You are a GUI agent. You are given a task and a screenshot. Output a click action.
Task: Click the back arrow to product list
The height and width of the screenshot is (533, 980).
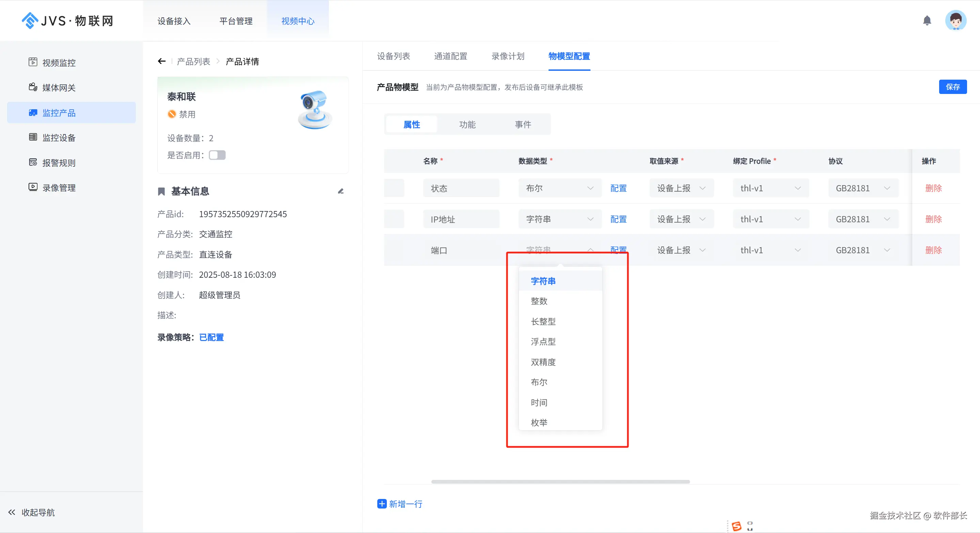pyautogui.click(x=162, y=61)
